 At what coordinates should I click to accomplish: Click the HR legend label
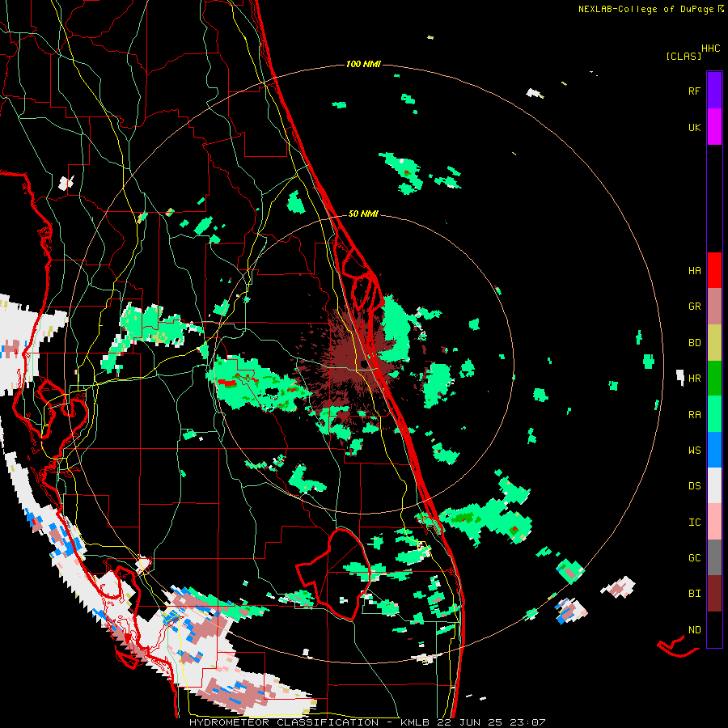(695, 379)
